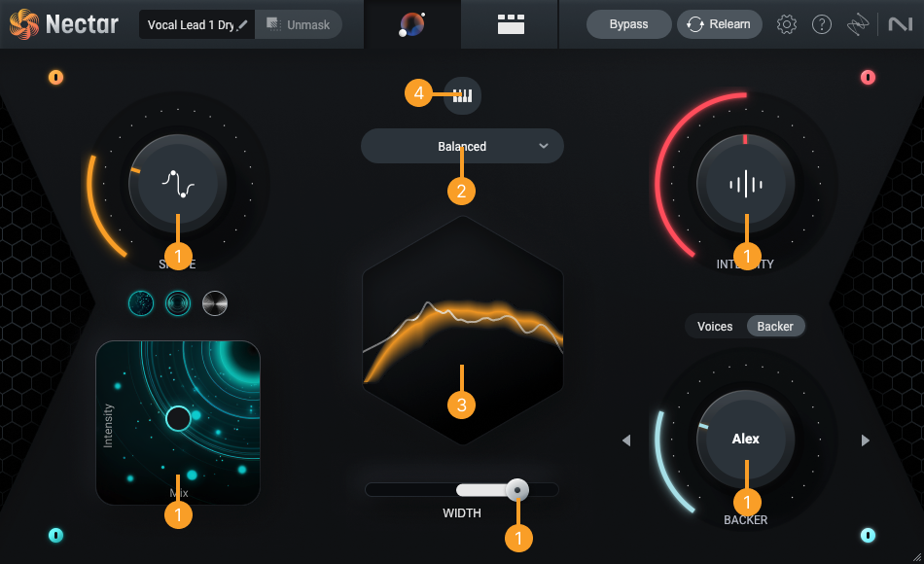This screenshot has height=564, width=924.
Task: Click the Nectar logo icon
Action: pos(24,24)
